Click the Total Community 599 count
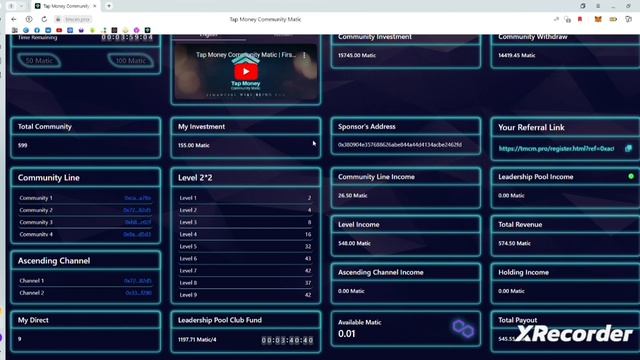Viewport: 640px width, 360px height. pos(22,145)
